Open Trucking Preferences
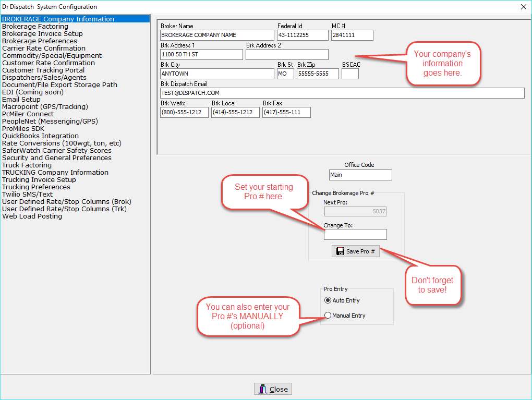Viewport: 532px width, 400px height. tap(37, 187)
